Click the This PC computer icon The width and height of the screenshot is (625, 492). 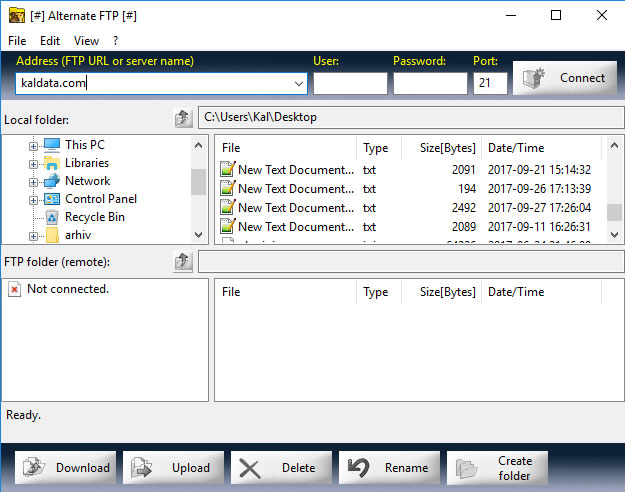point(52,145)
